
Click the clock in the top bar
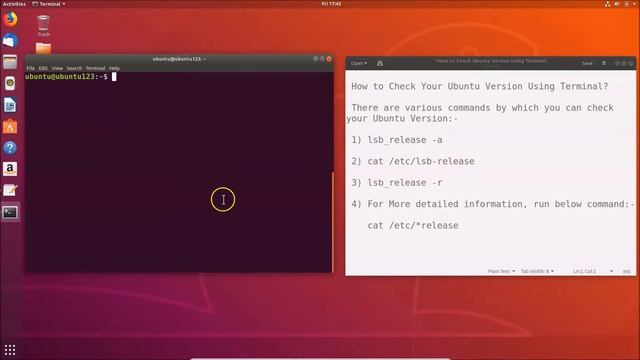331,4
